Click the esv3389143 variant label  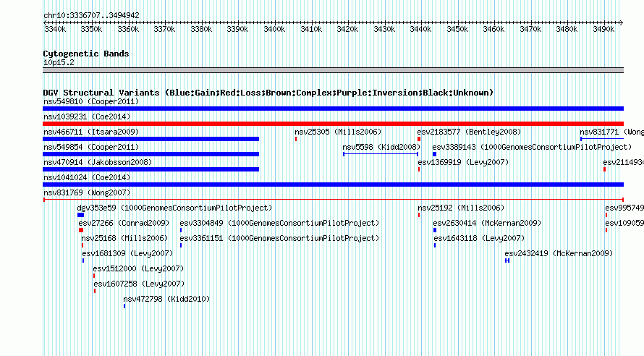tap(532, 147)
